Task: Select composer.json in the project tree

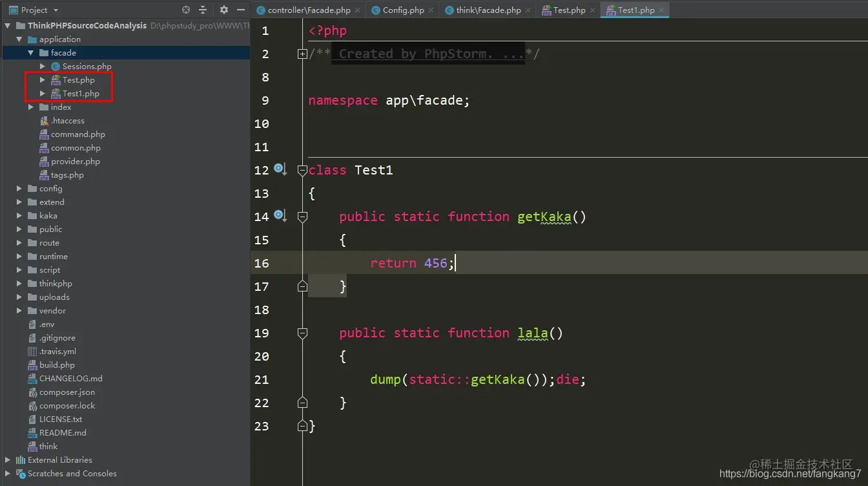Action: [67, 392]
